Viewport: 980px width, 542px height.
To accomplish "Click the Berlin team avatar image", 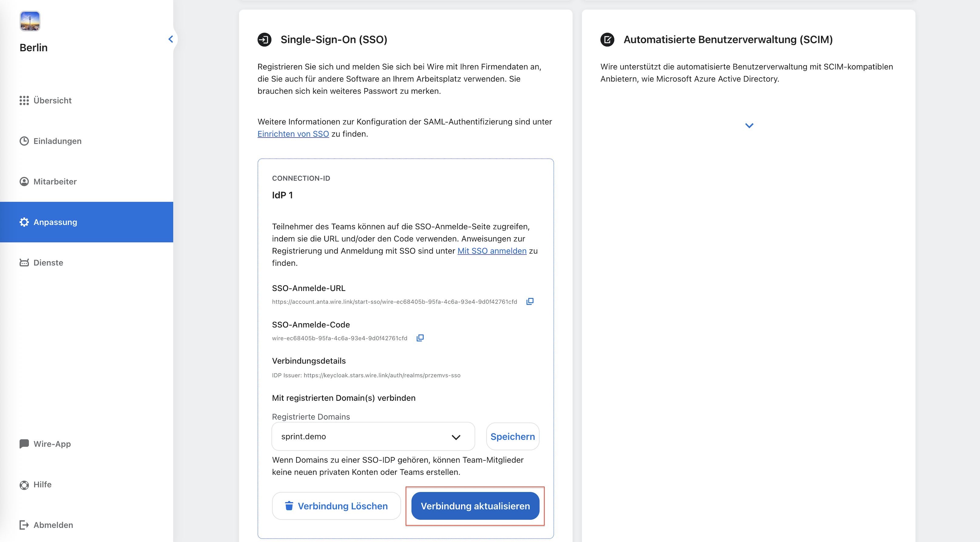I will (x=30, y=21).
